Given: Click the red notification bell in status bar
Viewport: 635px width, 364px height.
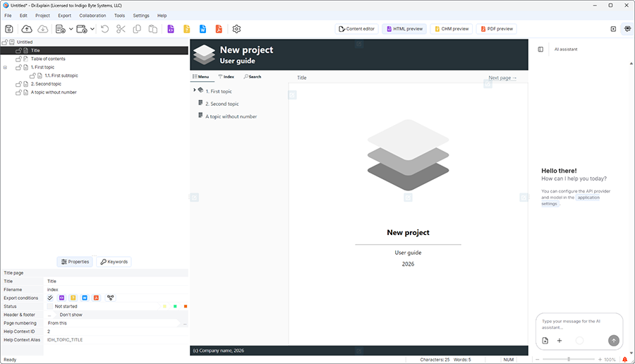Looking at the screenshot, I should 625,360.
